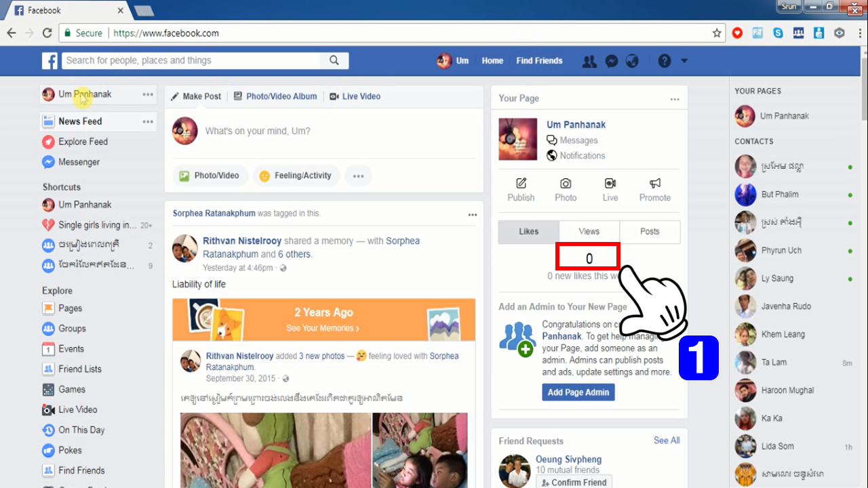Open Single girls living in shortcut
Viewport: 868px width, 488px height.
pos(98,225)
